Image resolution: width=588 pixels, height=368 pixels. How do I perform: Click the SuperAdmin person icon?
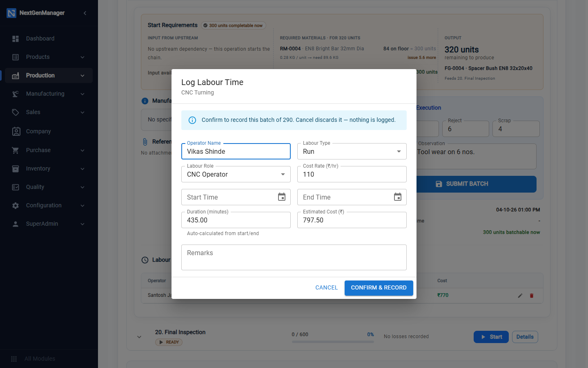click(x=16, y=224)
